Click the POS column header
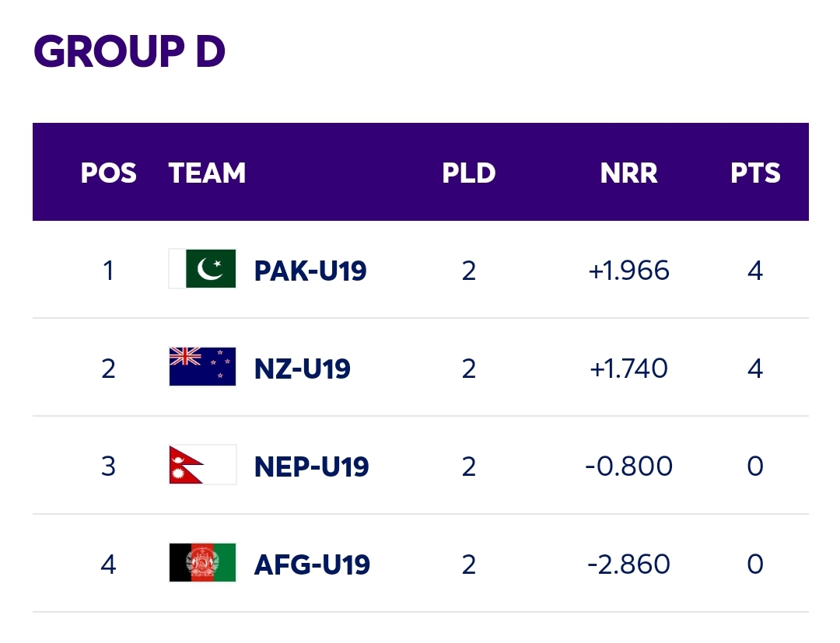Image resolution: width=840 pixels, height=643 pixels. click(109, 173)
